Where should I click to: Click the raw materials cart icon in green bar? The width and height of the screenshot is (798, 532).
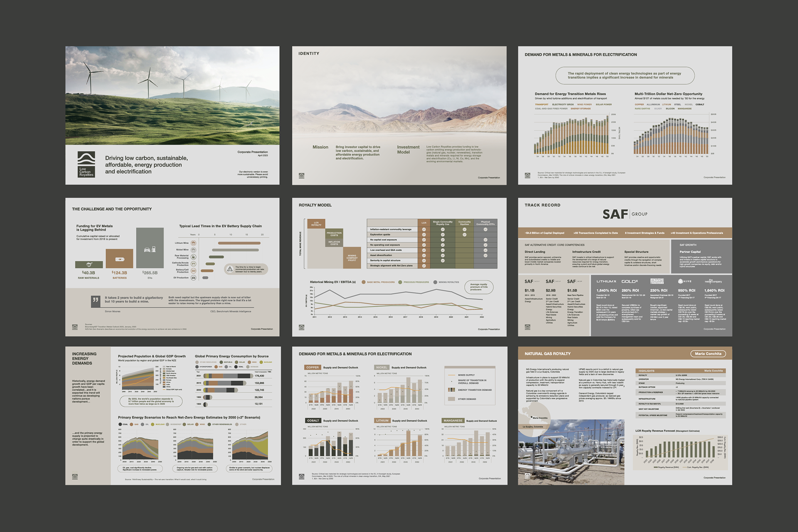click(x=89, y=265)
